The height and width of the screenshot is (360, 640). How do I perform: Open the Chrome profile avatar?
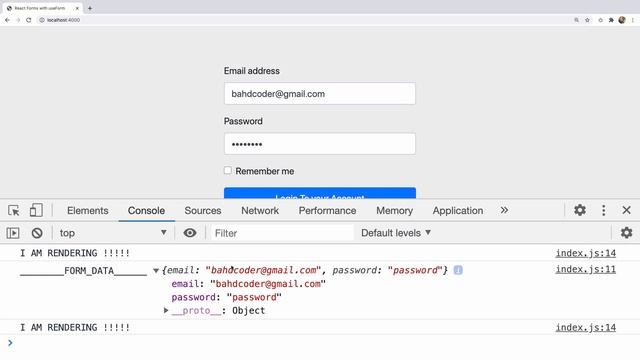tap(622, 20)
